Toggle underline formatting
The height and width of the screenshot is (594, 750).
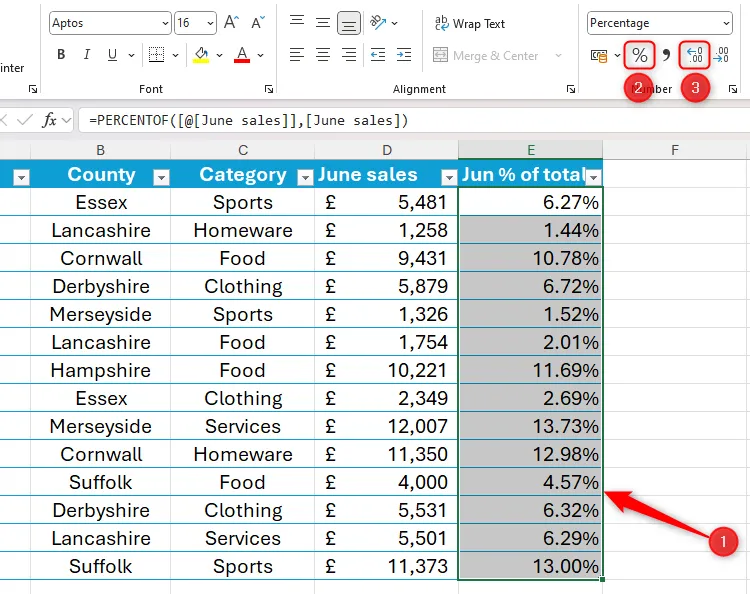click(110, 55)
